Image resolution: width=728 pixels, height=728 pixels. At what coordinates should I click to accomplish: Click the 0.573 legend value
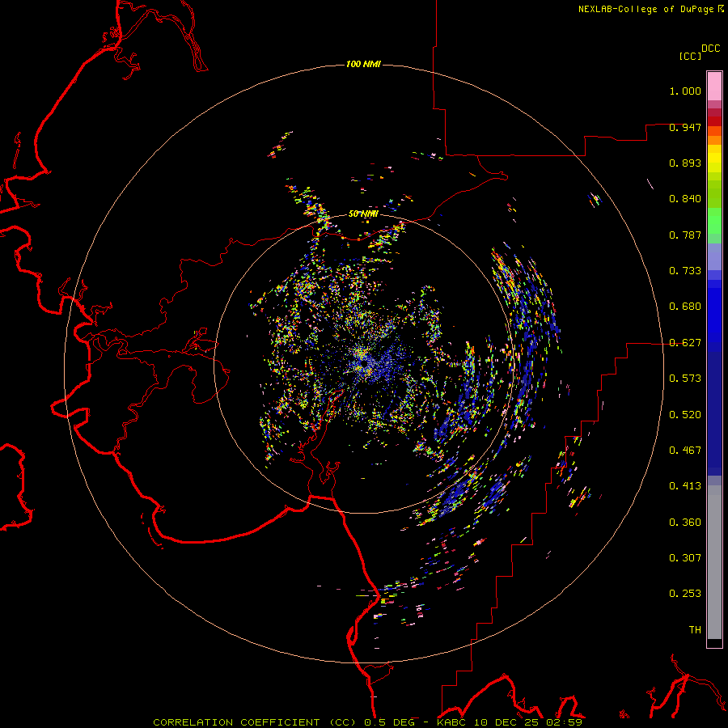click(x=685, y=379)
